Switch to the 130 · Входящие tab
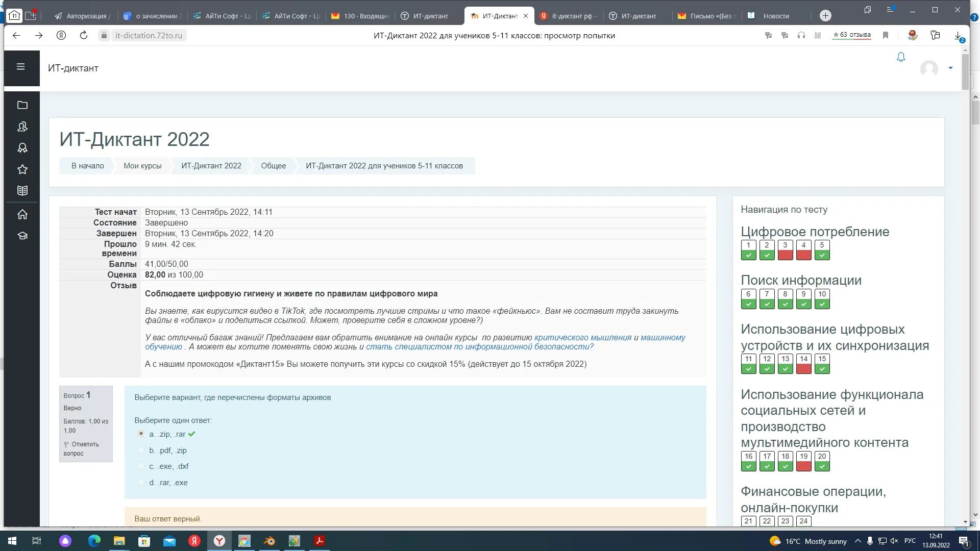This screenshot has width=980, height=551. tap(360, 16)
